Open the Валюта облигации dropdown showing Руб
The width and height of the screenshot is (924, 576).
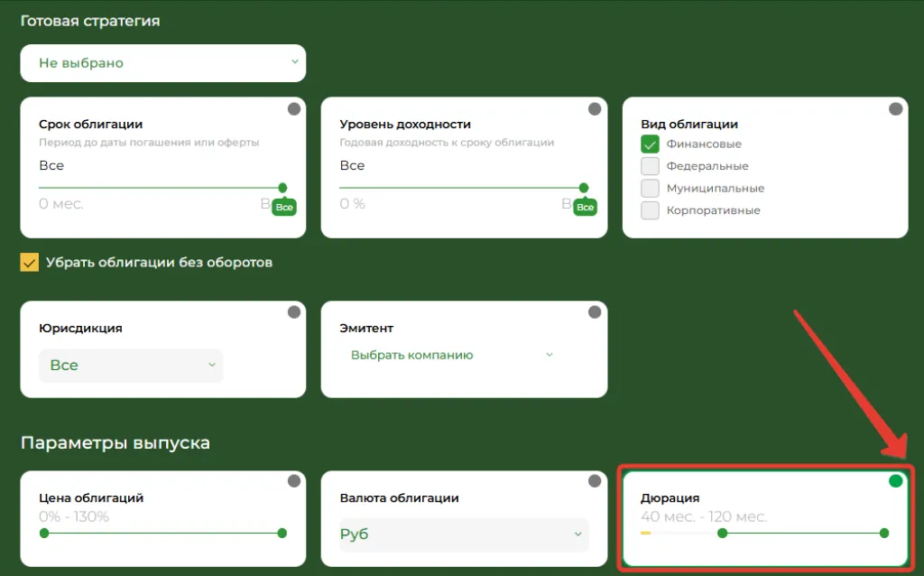coord(465,534)
